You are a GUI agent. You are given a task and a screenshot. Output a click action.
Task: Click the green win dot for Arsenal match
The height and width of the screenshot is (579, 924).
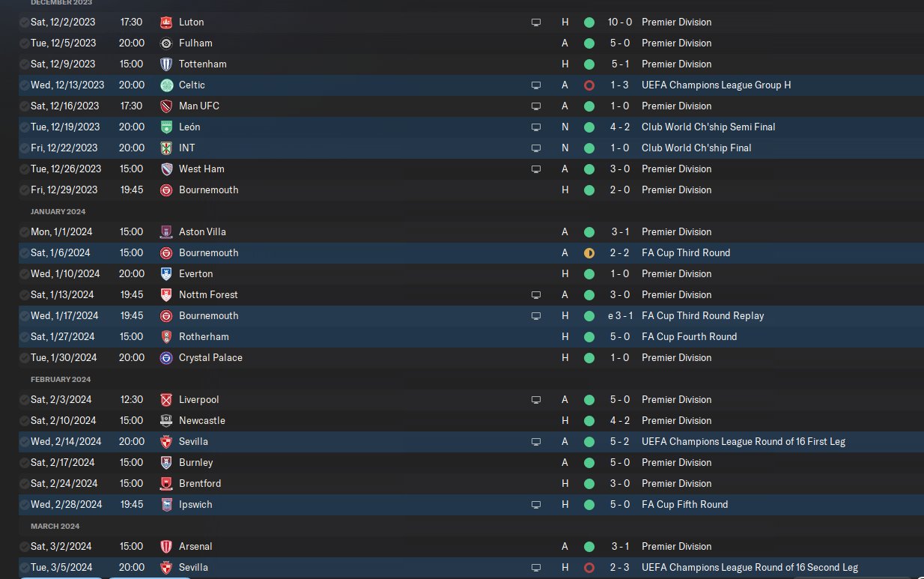tap(589, 547)
